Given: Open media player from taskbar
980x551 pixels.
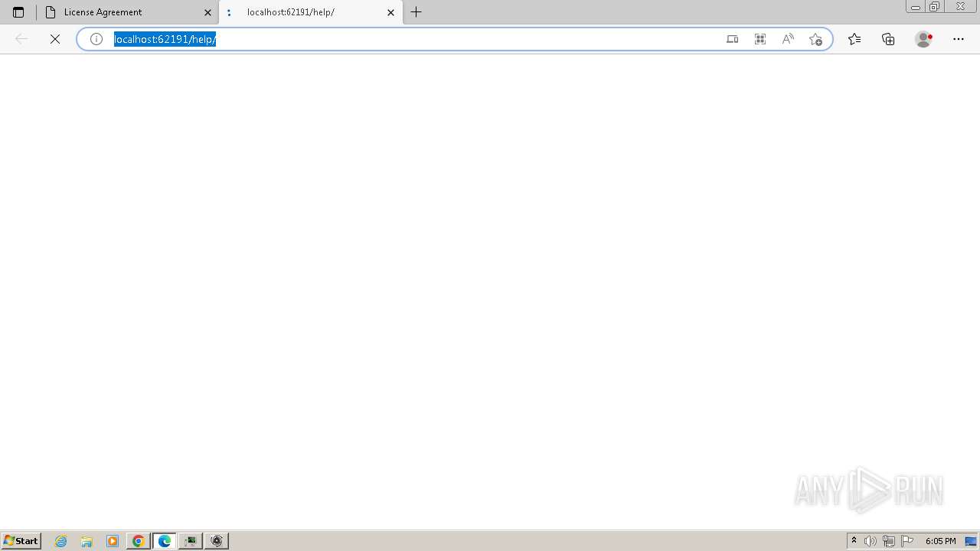Looking at the screenshot, I should 113,541.
